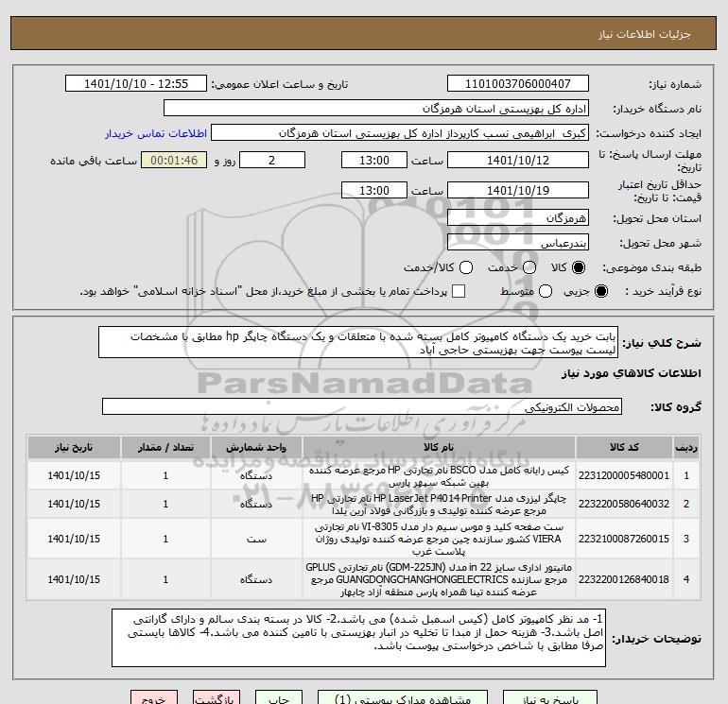The image size is (728, 704).
Task: Select the کالا/خدمت radio button
Action: (466, 267)
